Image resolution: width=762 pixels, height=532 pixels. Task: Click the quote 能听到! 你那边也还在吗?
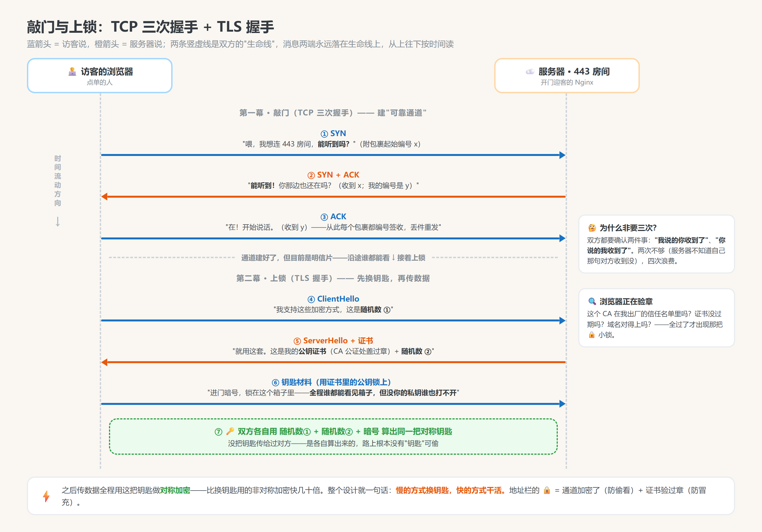pos(333,185)
